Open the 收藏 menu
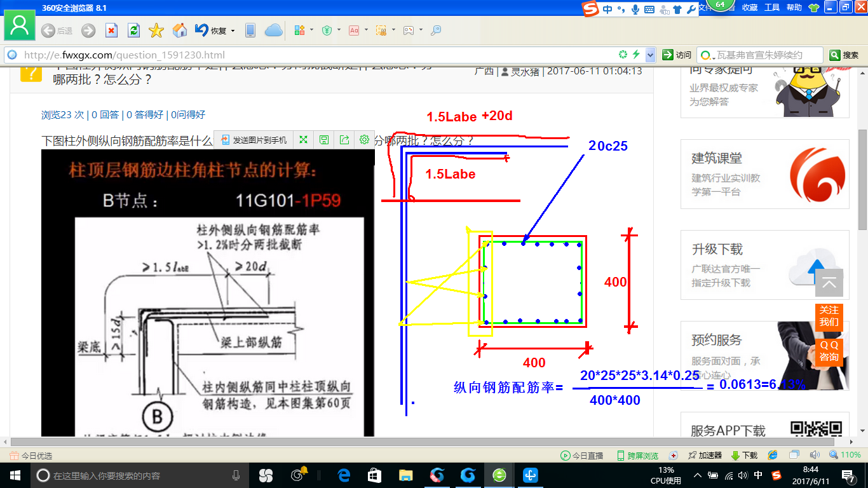Screen dimensions: 868x488 [x=750, y=8]
